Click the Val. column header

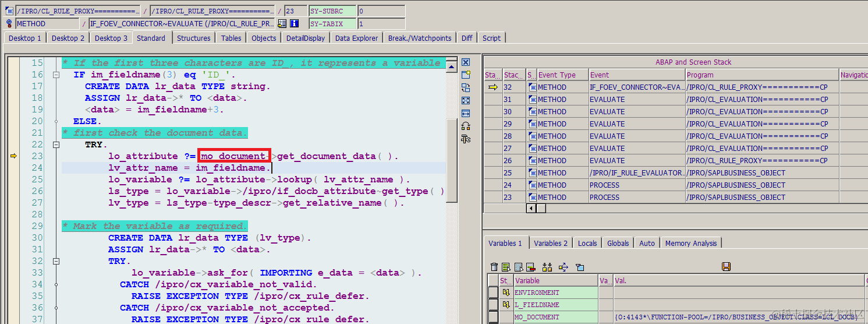point(739,280)
